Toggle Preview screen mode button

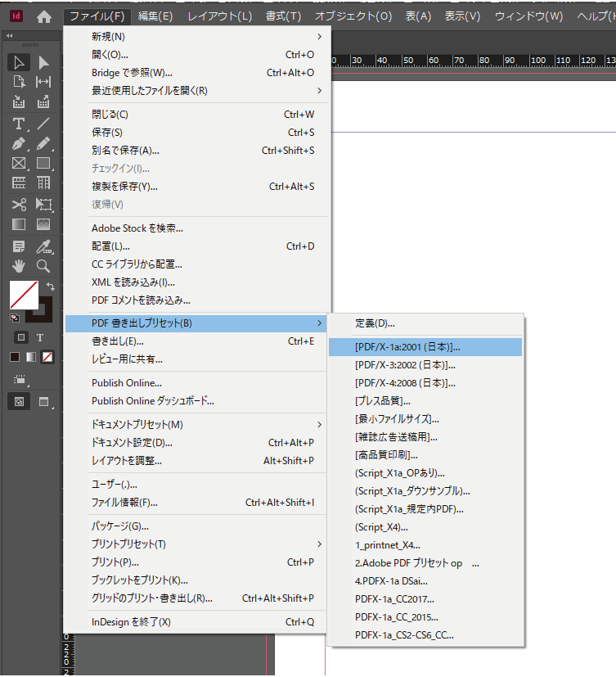tap(44, 402)
